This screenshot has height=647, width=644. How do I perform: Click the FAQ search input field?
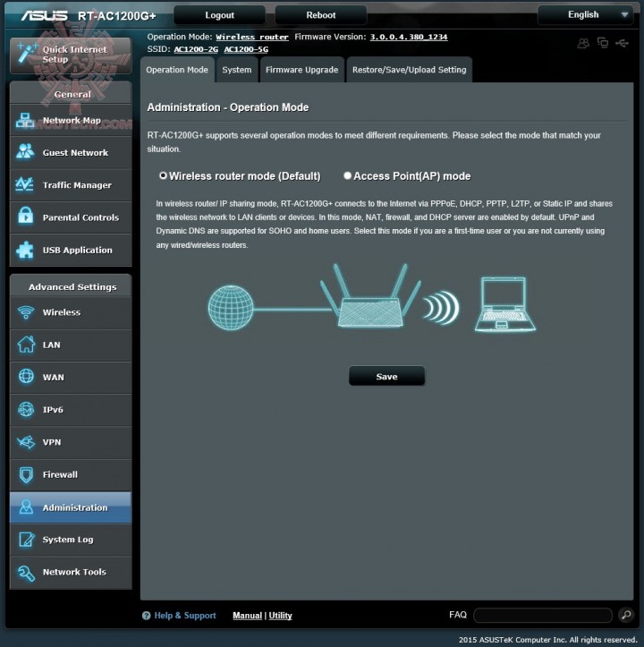pos(543,615)
